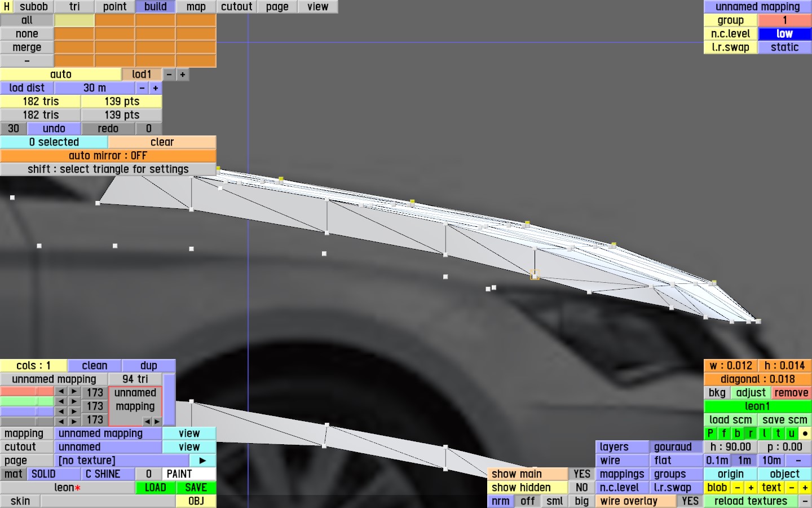Enlarge blob size with its plus button
This screenshot has height=508, width=812.
tap(751, 488)
